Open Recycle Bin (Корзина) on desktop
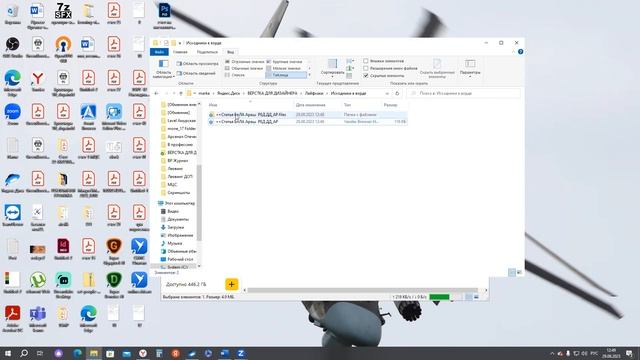 [12, 13]
